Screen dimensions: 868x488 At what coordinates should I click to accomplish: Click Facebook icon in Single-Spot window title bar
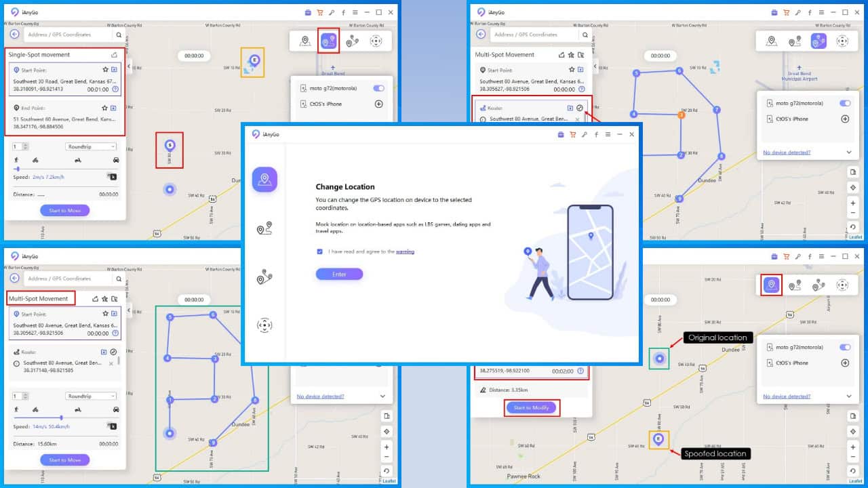point(343,12)
